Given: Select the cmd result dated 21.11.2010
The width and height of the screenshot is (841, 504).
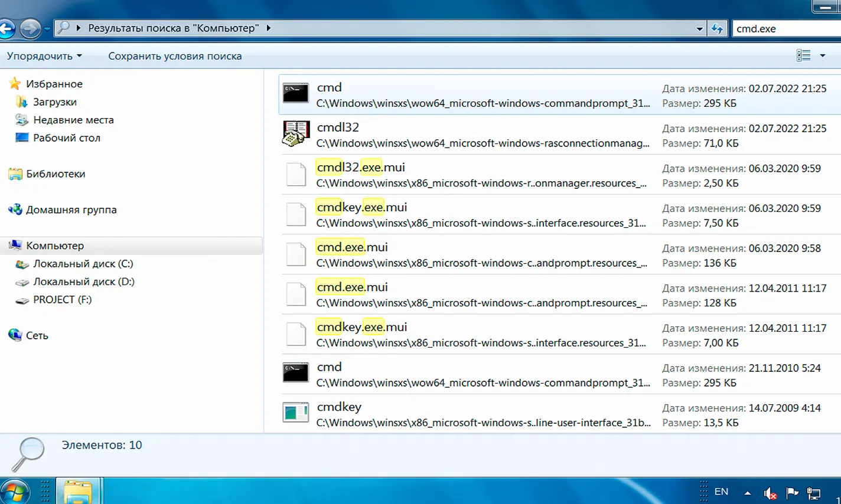Looking at the screenshot, I should 560,374.
